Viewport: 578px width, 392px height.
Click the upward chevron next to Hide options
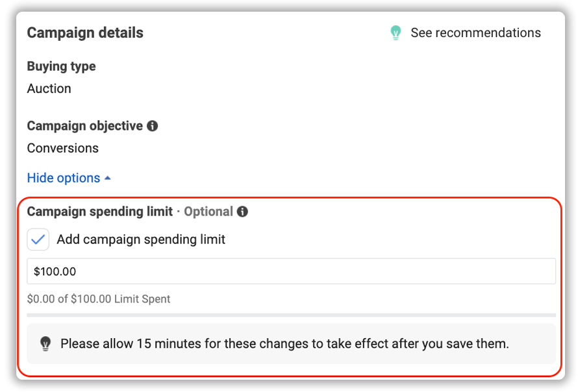tap(107, 177)
